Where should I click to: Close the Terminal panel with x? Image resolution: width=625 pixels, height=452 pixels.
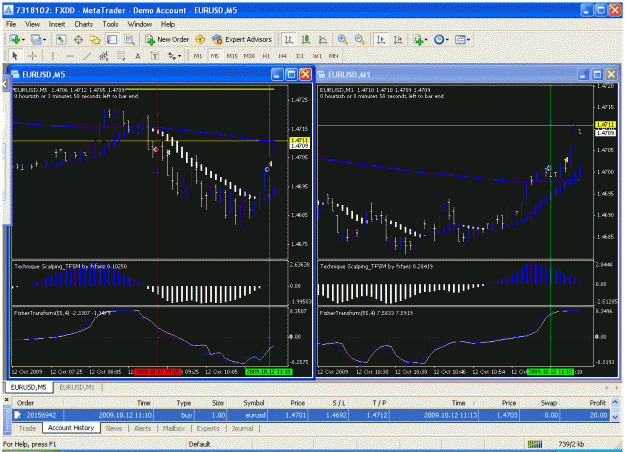6,399
